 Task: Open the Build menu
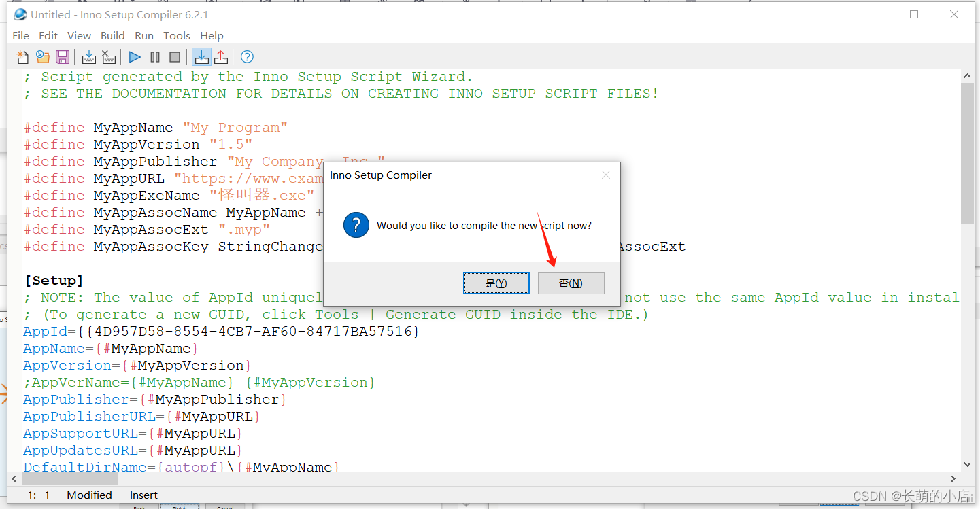pyautogui.click(x=113, y=35)
